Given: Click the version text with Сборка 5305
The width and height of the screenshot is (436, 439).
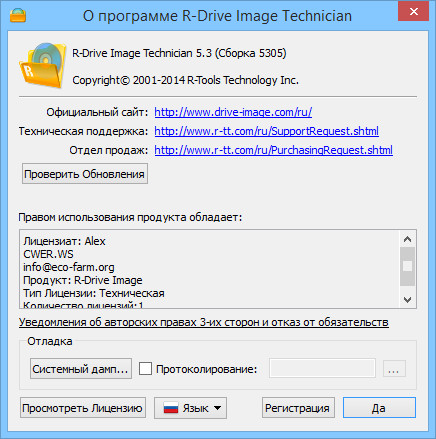Looking at the screenshot, I should [x=179, y=53].
